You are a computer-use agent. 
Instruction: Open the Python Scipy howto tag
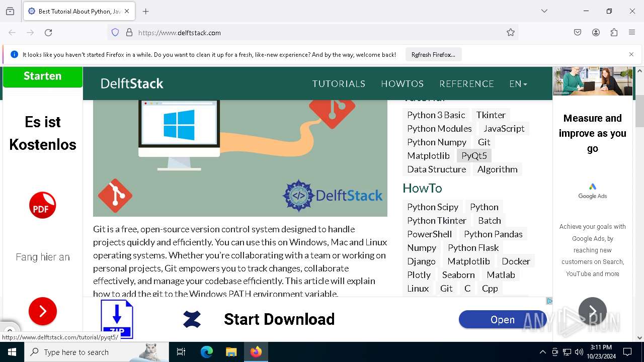click(433, 207)
